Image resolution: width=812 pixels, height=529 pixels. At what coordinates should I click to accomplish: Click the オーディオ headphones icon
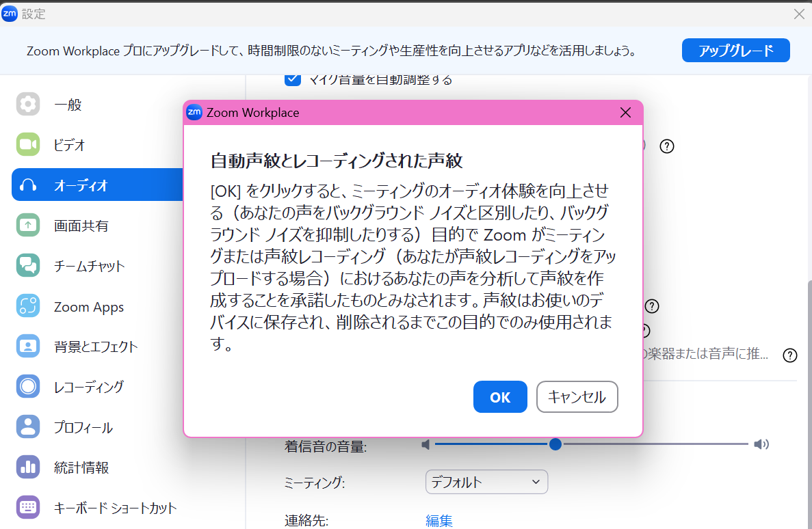pyautogui.click(x=28, y=185)
